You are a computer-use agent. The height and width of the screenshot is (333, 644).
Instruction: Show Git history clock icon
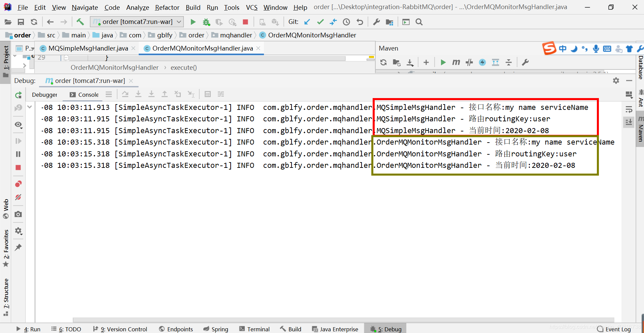[346, 22]
